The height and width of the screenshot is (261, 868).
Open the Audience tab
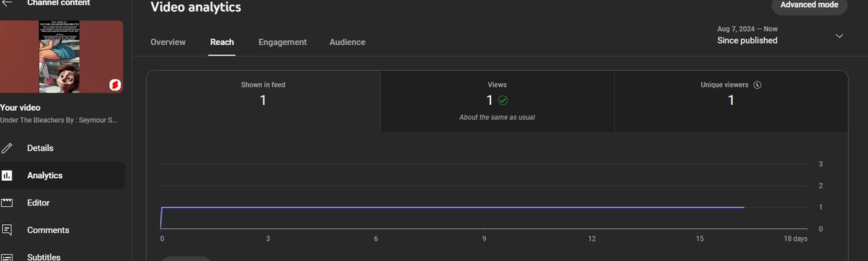click(x=347, y=42)
